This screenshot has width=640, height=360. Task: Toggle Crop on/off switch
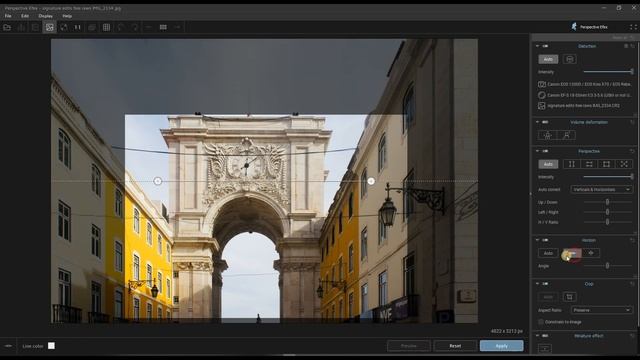pyautogui.click(x=545, y=284)
